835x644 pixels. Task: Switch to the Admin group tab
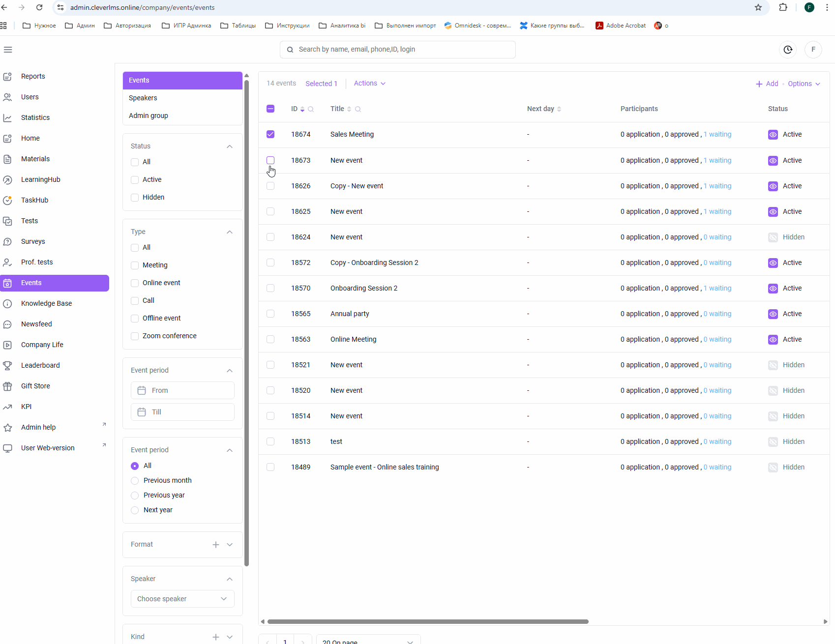pyautogui.click(x=182, y=116)
